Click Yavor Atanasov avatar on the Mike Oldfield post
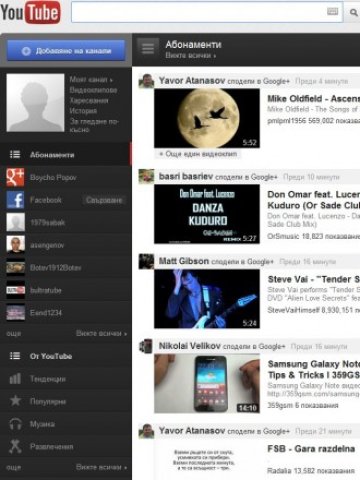 click(146, 81)
